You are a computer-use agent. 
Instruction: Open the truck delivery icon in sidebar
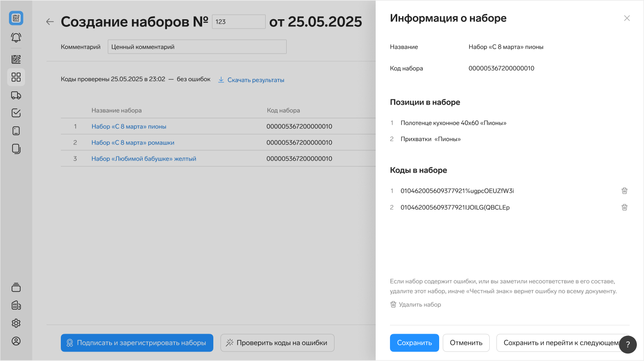click(x=16, y=95)
